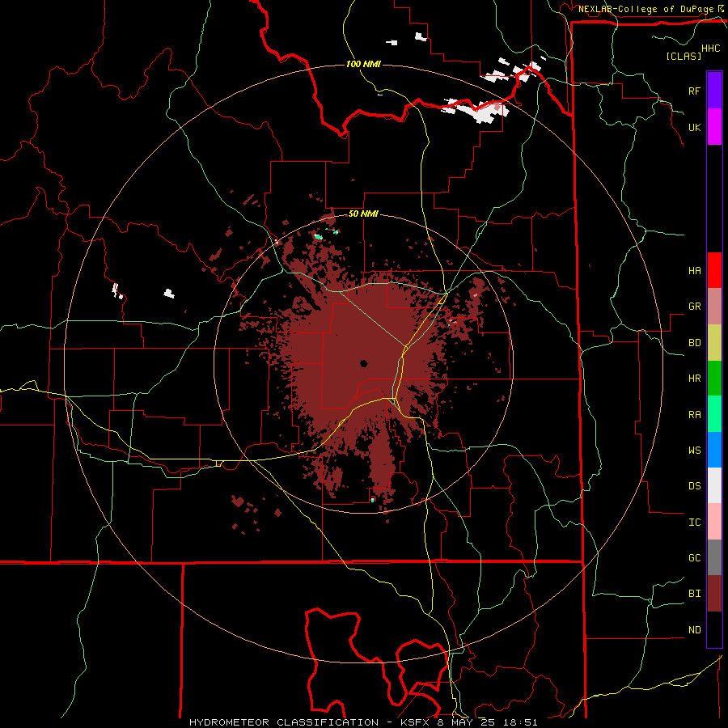
Task: Click the black radar site dot at center
Action: pos(363,363)
